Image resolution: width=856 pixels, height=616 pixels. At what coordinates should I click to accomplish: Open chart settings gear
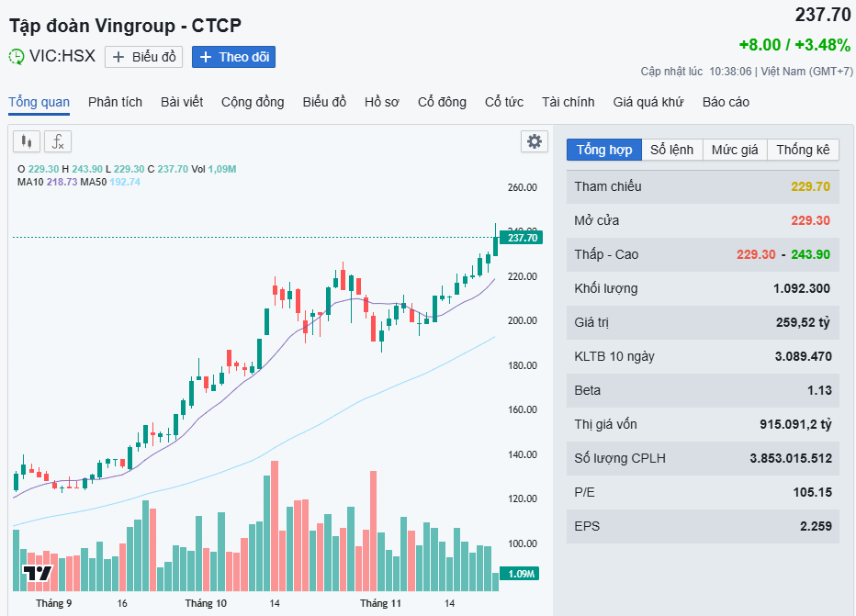534,141
